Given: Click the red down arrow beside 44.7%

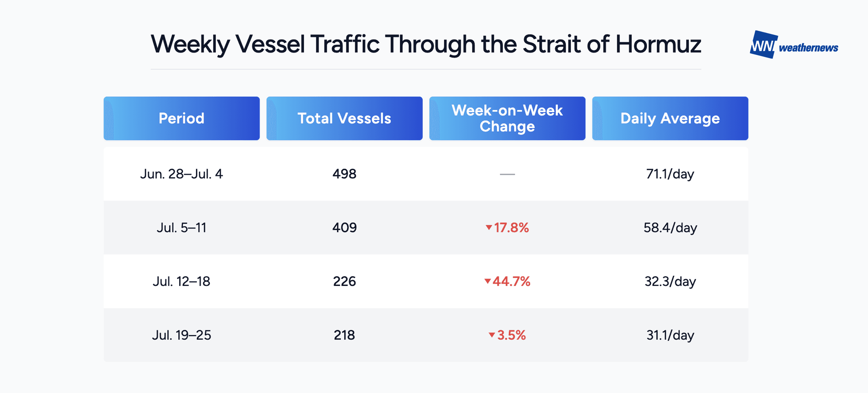Looking at the screenshot, I should (x=488, y=281).
